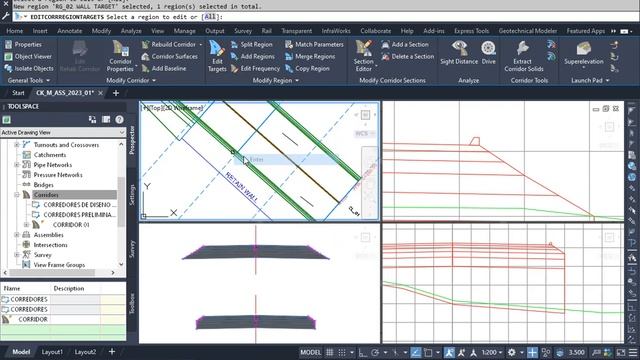Choose Add Regions
This screenshot has width=640, height=360.
pyautogui.click(x=253, y=56)
